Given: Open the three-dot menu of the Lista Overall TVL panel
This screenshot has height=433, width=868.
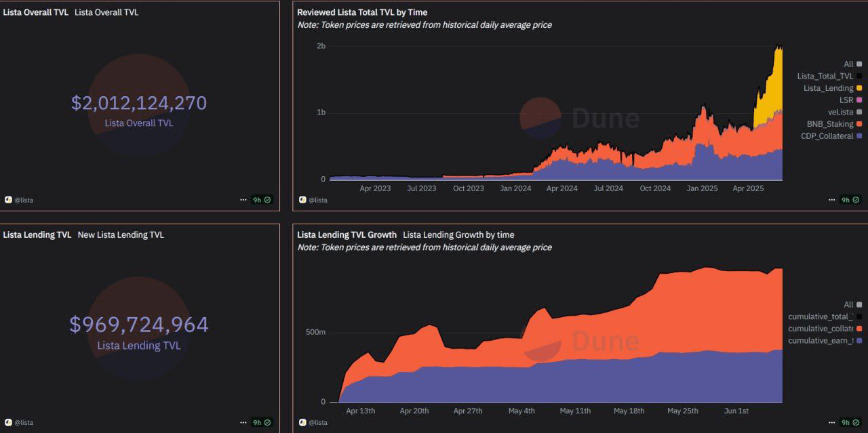Looking at the screenshot, I should pos(243,200).
